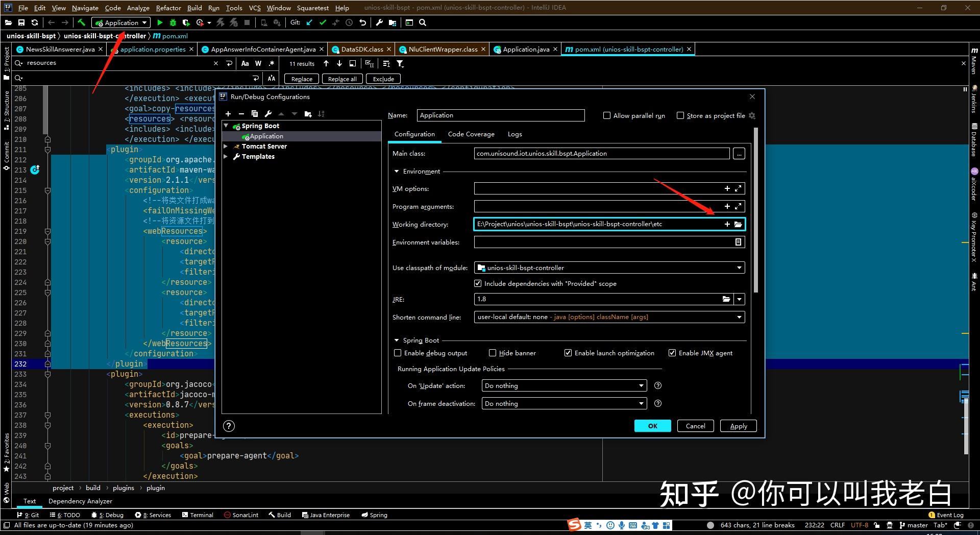Click Cancel button in dialog
Screen dimensions: 980x535
tap(695, 426)
